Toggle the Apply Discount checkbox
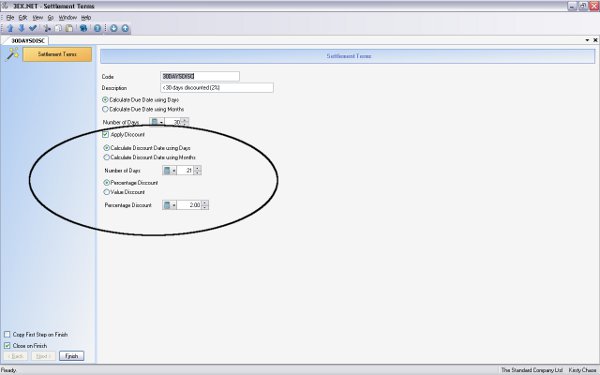Image resolution: width=600 pixels, height=375 pixels. [106, 134]
